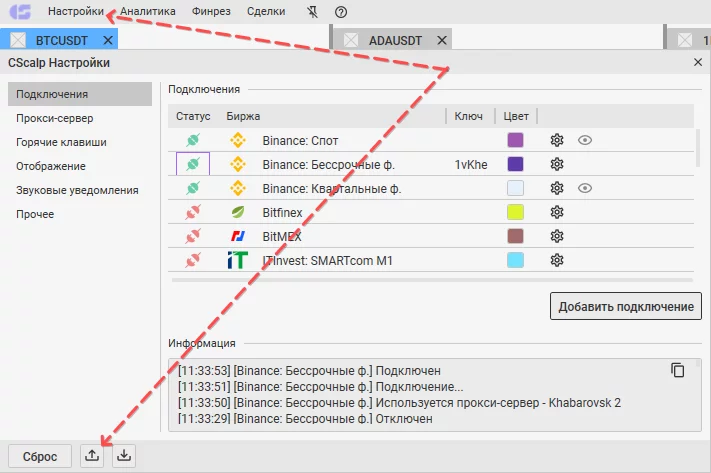Image resolution: width=711 pixels, height=473 pixels.
Task: Open gear settings for Bitfinex
Action: tap(557, 212)
